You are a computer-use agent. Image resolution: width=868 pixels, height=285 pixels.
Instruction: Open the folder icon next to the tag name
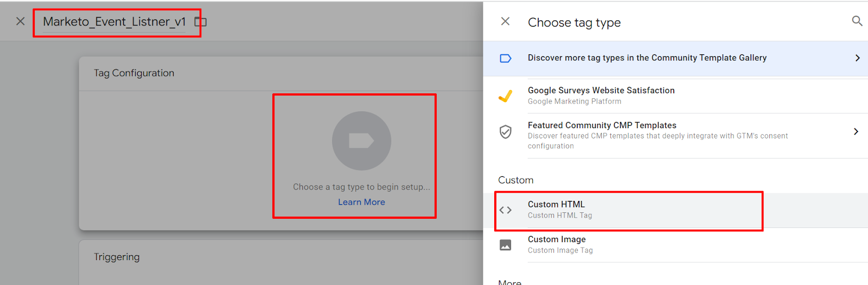click(x=201, y=22)
